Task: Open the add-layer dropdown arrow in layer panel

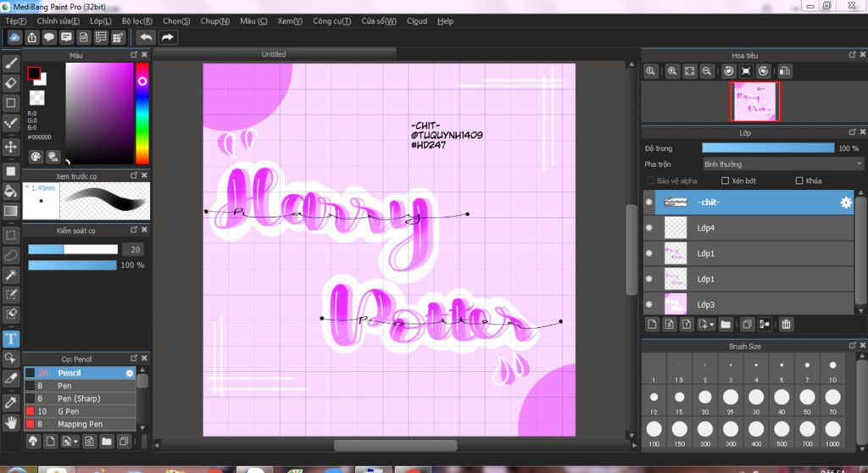Action: 712,325
